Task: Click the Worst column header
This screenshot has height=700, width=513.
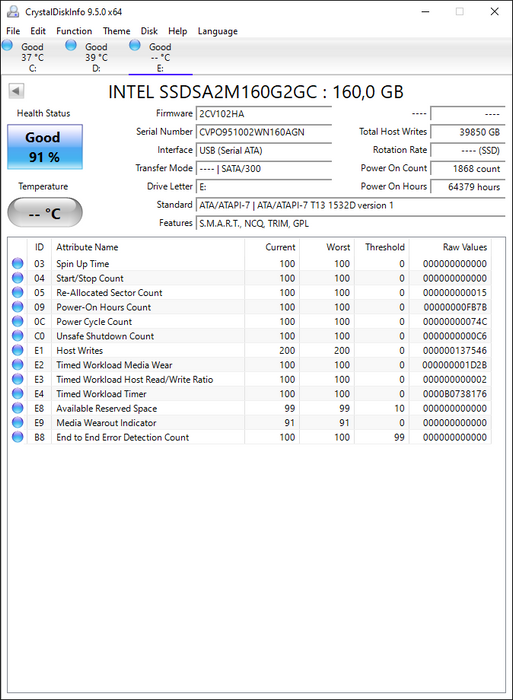Action: (x=327, y=247)
